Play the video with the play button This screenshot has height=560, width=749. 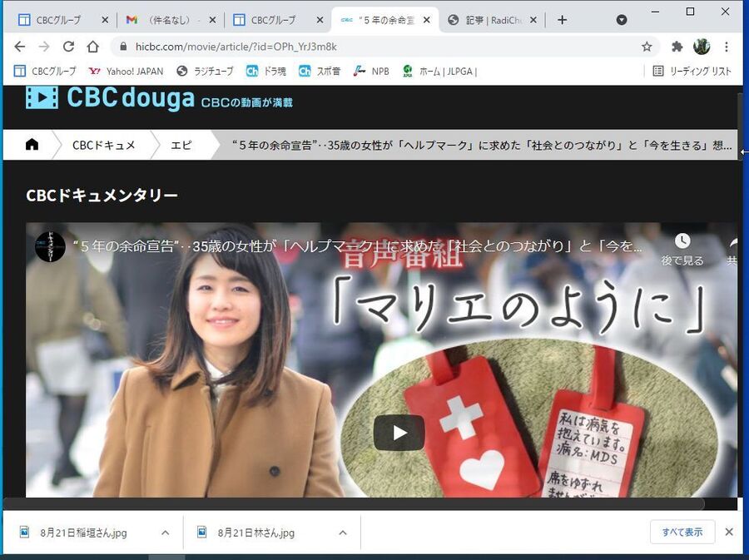point(399,432)
